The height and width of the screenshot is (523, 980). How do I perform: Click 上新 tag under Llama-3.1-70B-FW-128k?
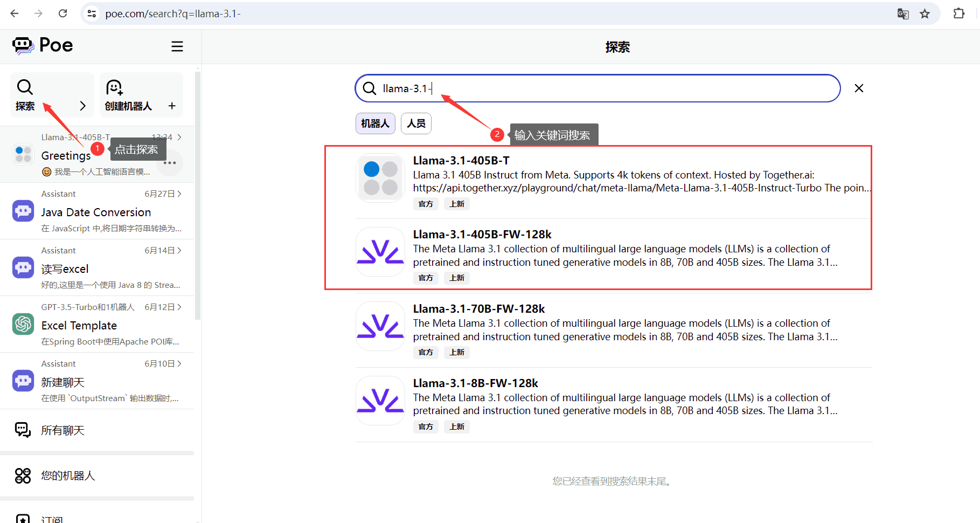point(457,352)
